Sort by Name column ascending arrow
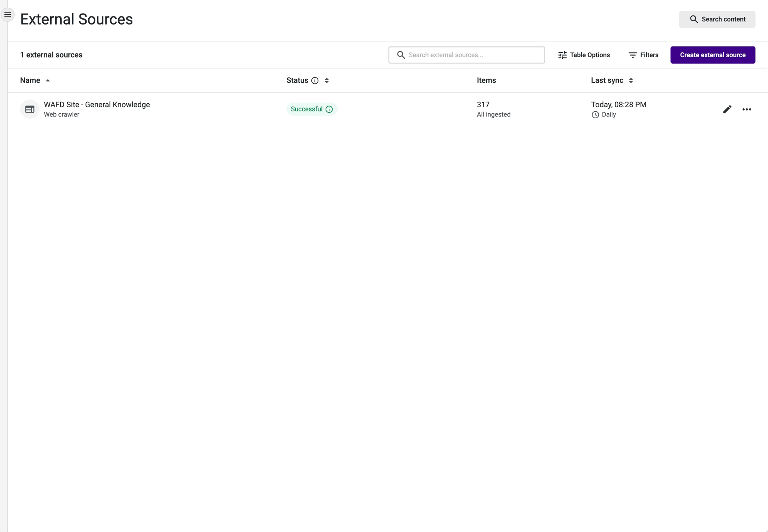This screenshot has height=532, width=768. (48, 81)
